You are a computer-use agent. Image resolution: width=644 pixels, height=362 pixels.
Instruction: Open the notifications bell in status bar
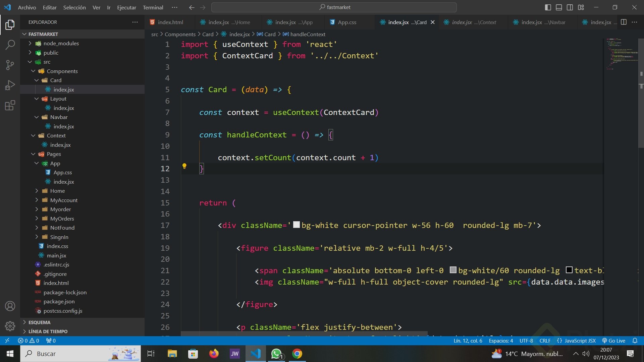[635, 341]
